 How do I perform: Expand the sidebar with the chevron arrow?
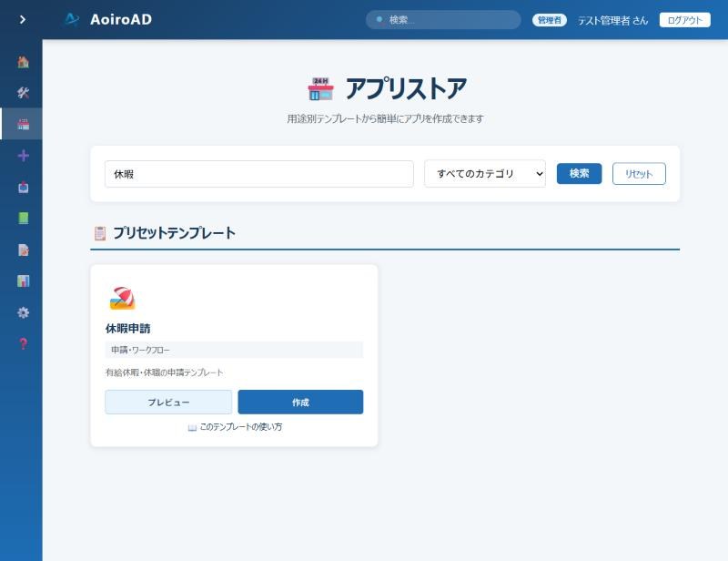tap(22, 19)
